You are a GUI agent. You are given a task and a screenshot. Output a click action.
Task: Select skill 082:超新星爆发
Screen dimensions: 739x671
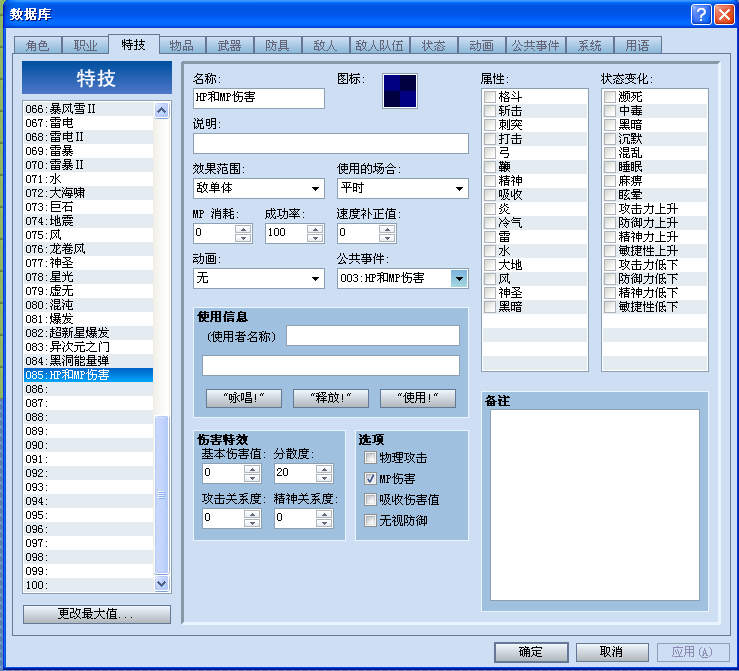pos(88,333)
